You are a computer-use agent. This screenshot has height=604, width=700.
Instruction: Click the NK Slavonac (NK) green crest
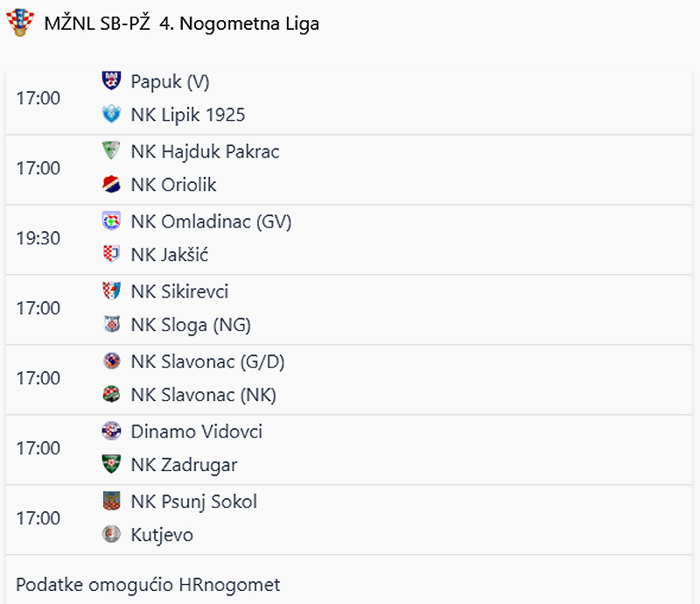(111, 395)
